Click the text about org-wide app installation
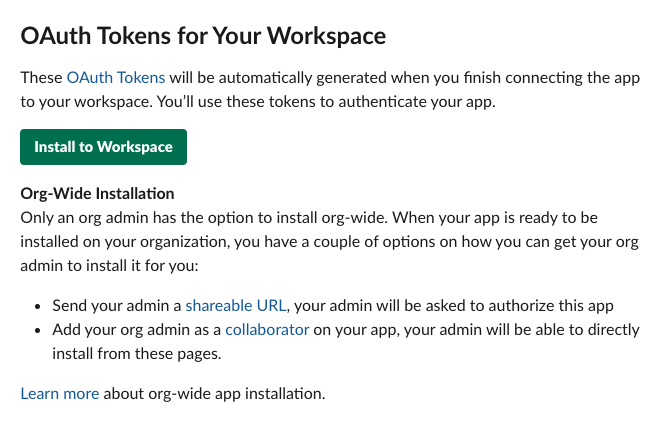The height and width of the screenshot is (425, 659). pyautogui.click(x=214, y=393)
